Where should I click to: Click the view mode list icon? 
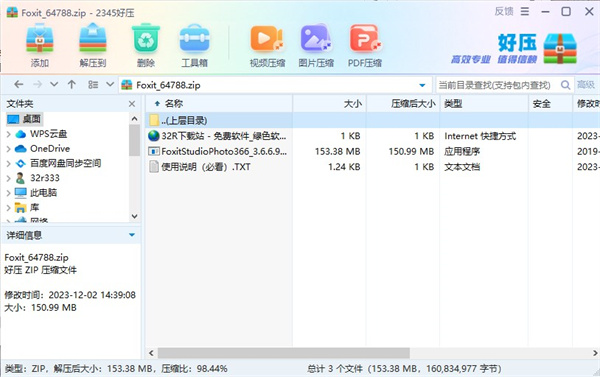(93, 85)
